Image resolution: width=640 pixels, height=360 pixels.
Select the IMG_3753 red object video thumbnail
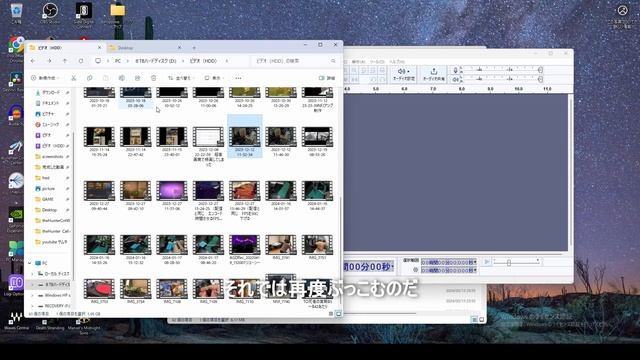click(x=99, y=289)
